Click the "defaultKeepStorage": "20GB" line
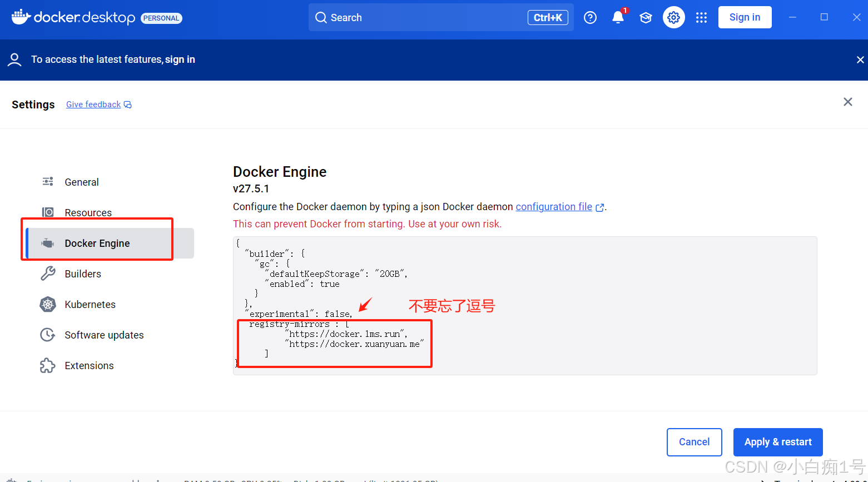The height and width of the screenshot is (482, 868). point(336,274)
